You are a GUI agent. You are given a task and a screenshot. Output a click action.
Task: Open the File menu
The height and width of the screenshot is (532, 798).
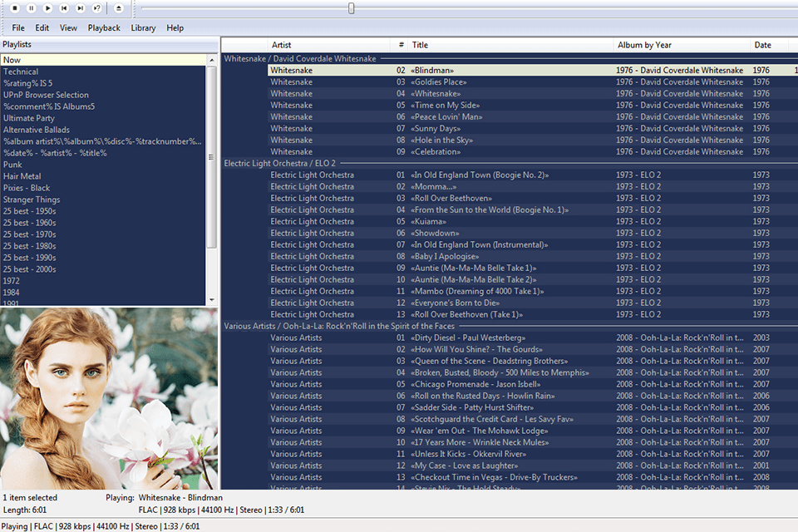tap(17, 27)
